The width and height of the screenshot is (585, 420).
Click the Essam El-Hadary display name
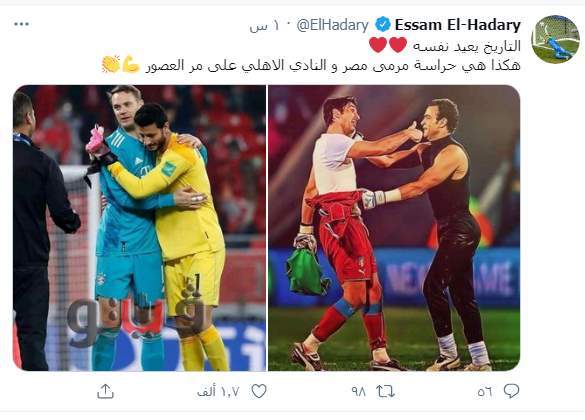458,25
